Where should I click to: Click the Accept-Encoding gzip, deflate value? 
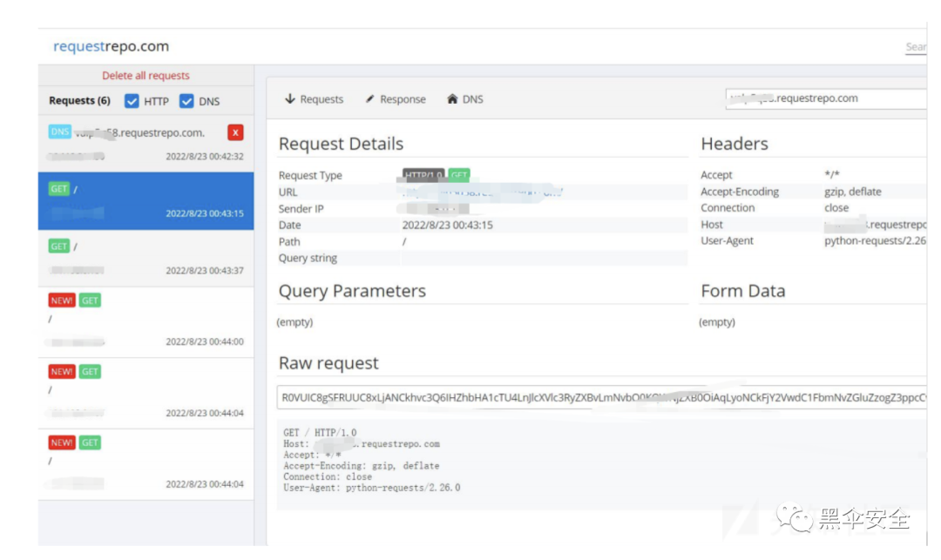[853, 192]
